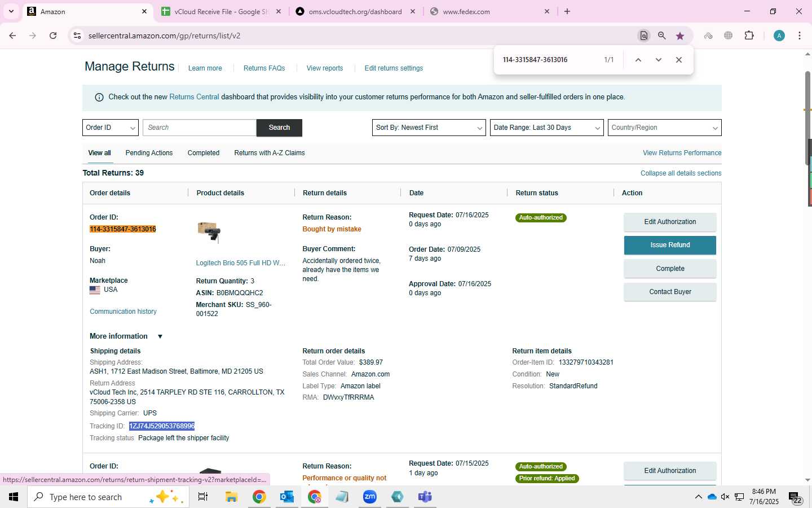Screen dimensions: 812x508
Task: Click the zoom magnifier icon in address bar
Action: tap(662, 36)
